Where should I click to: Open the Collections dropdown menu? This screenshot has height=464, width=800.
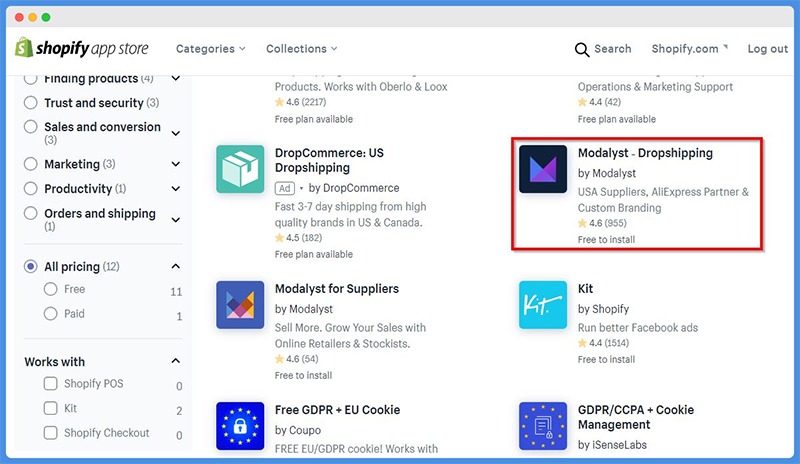pos(302,49)
